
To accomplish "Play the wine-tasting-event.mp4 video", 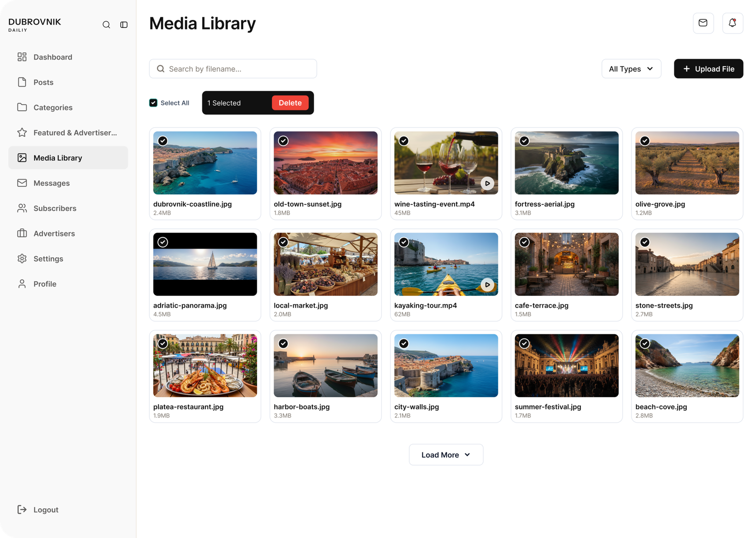I will [x=487, y=183].
